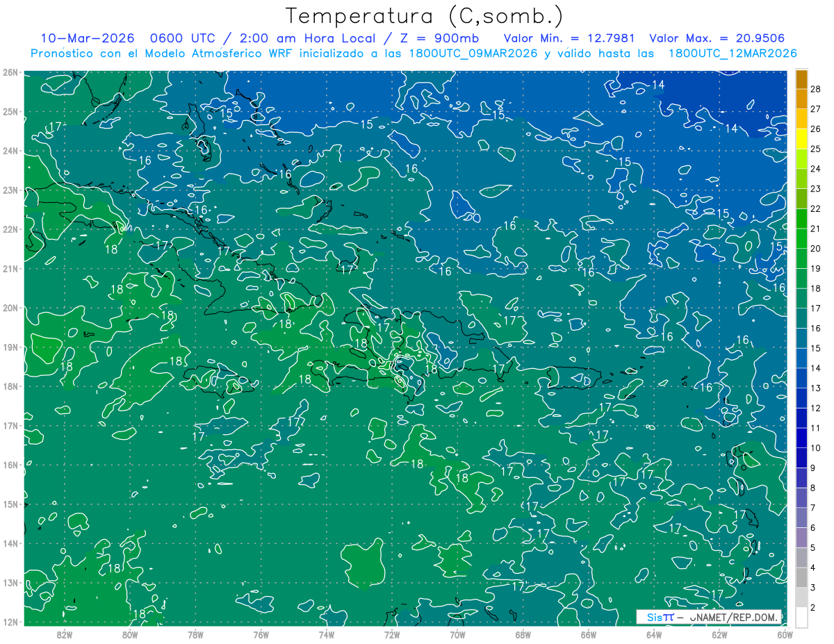Screen dimensions: 834x644
Task: Click the white bottom swatch of color scale
Action: click(801, 617)
